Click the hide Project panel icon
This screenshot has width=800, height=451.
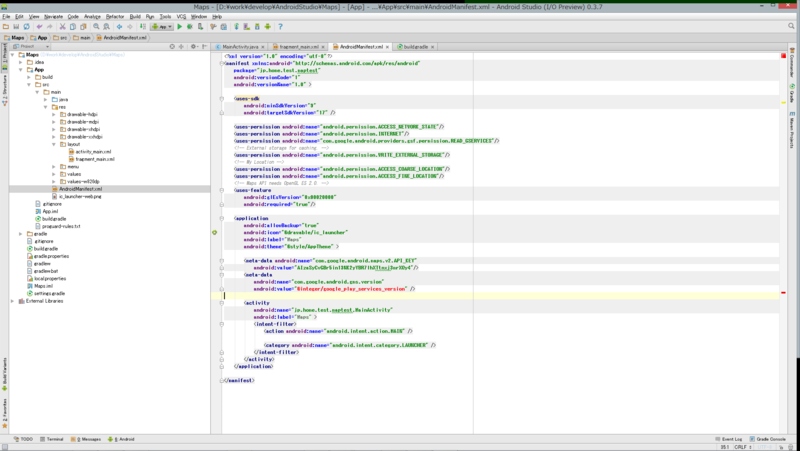pyautogui.click(x=205, y=46)
